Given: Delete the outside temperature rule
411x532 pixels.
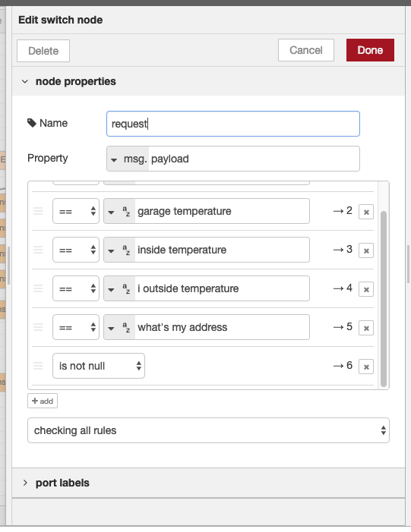Looking at the screenshot, I should click(x=366, y=289).
